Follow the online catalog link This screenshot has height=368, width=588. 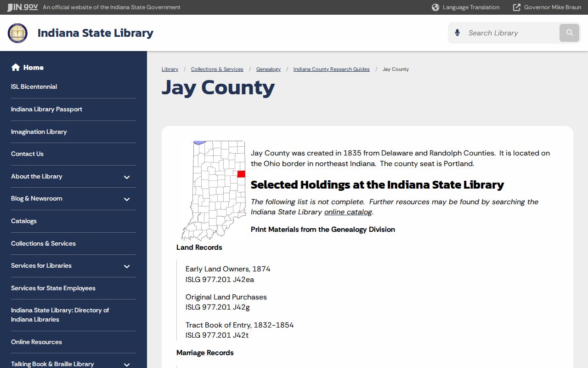pyautogui.click(x=348, y=212)
